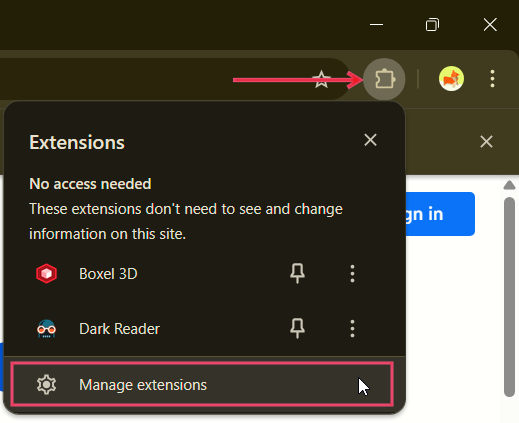Open more options for Dark Reader
This screenshot has width=519, height=423.
pos(352,329)
